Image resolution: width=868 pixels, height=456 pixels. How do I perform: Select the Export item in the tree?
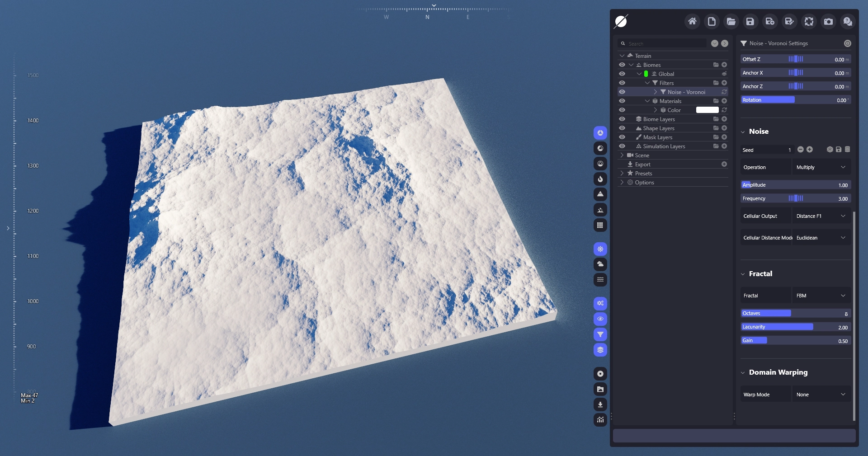642,165
